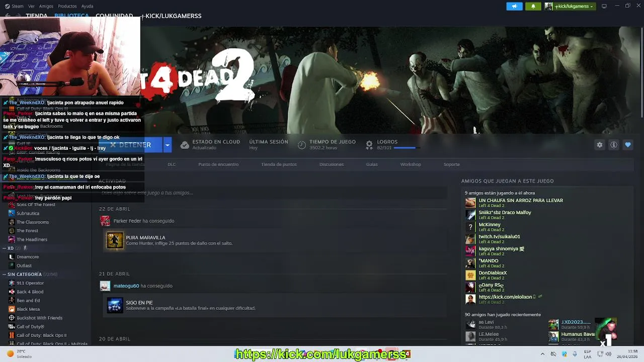This screenshot has height=362, width=644.
Task: Open the Steam menu
Action: [x=14, y=6]
